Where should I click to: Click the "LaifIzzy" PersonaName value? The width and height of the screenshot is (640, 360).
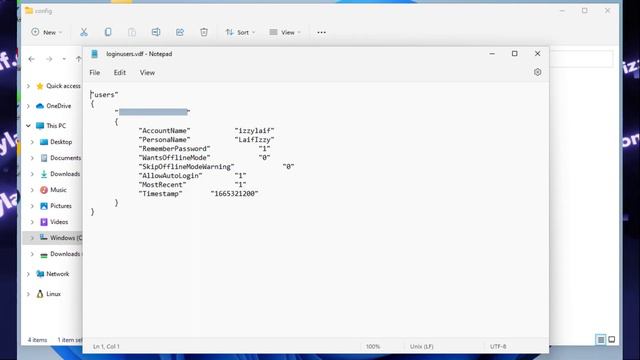pyautogui.click(x=254, y=140)
